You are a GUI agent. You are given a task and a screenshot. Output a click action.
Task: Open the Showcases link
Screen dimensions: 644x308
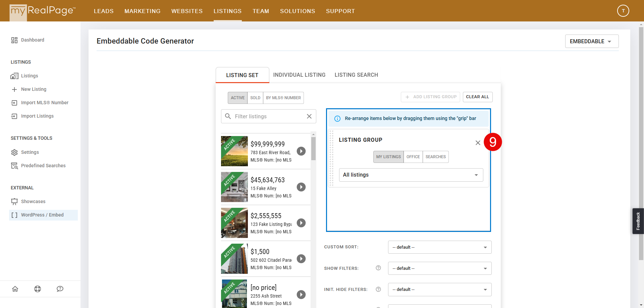(x=33, y=202)
